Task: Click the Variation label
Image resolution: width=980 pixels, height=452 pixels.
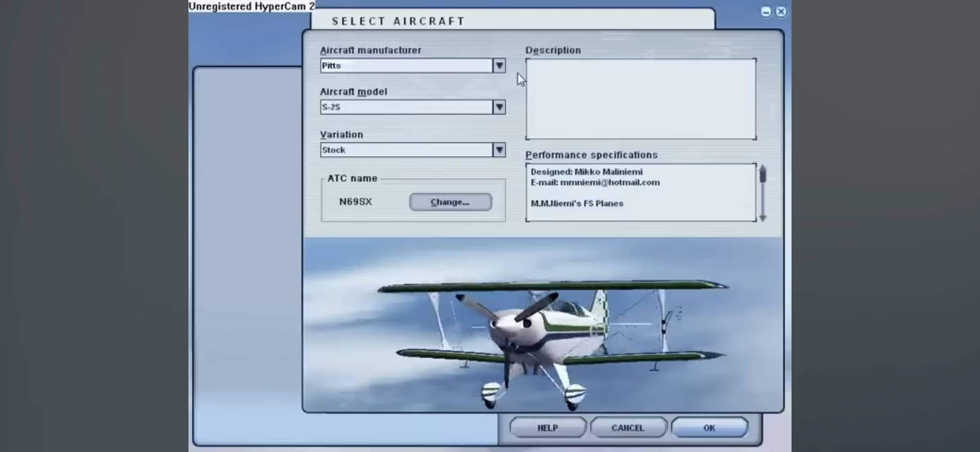Action: click(x=341, y=134)
